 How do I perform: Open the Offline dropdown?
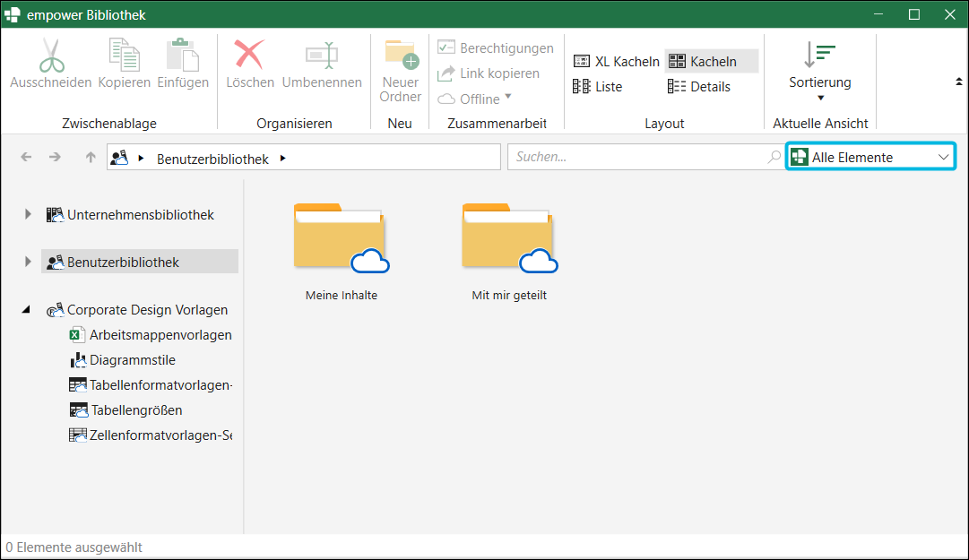click(x=474, y=99)
